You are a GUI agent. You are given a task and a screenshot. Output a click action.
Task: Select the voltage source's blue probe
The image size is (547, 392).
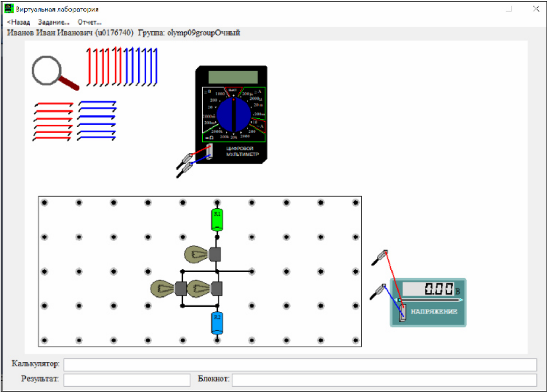click(x=378, y=292)
